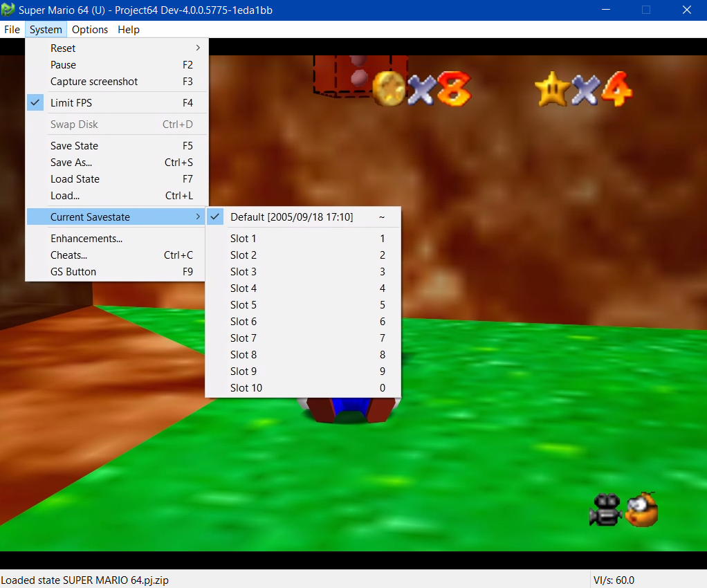Click the Lakitu camera mode icon

641,510
